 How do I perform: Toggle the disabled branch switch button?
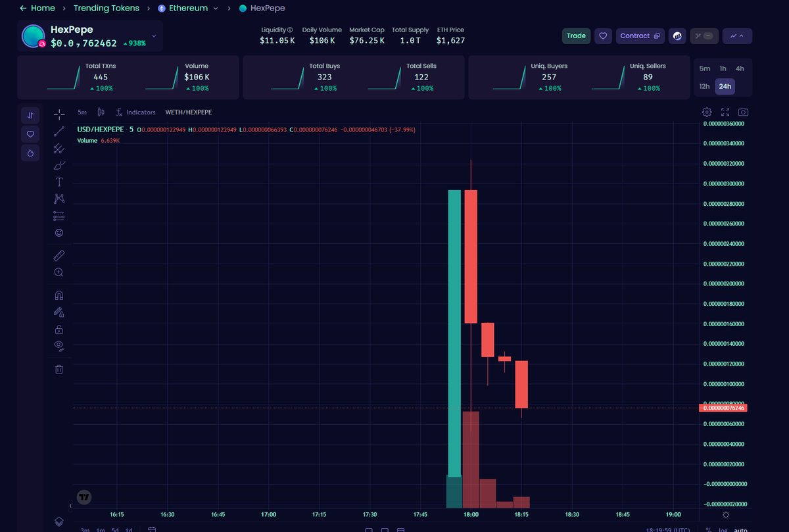(704, 36)
